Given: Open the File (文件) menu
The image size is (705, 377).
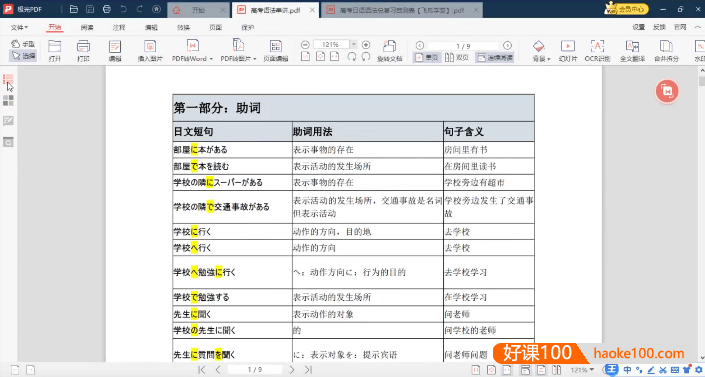Looking at the screenshot, I should pyautogui.click(x=19, y=27).
